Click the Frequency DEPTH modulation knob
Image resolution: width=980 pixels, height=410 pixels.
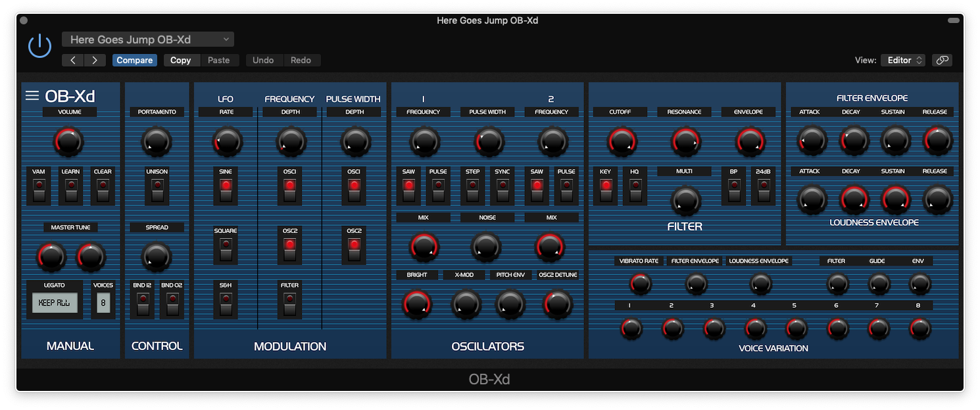click(x=291, y=141)
